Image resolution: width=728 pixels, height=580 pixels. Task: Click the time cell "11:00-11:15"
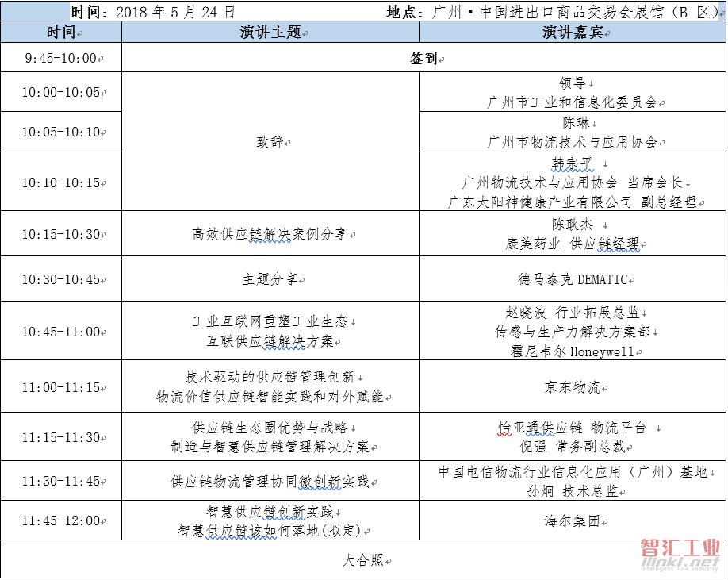tap(61, 387)
